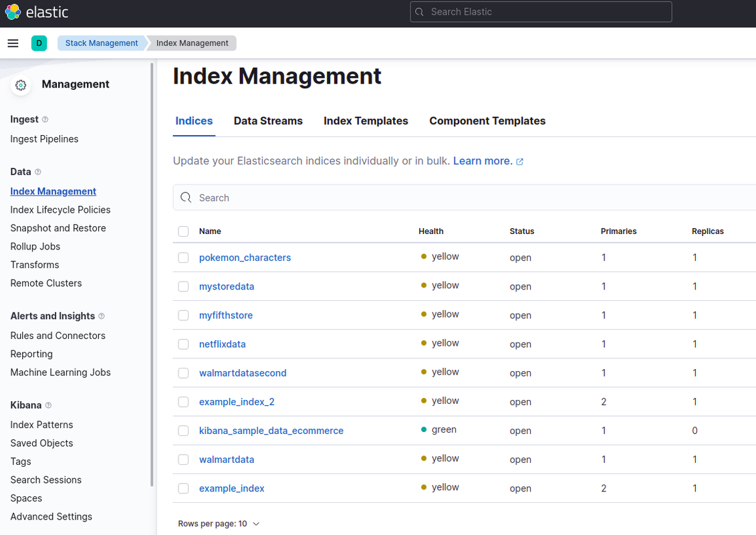Viewport: 756px width, 535px height.
Task: Click the Management gear icon
Action: coord(21,85)
